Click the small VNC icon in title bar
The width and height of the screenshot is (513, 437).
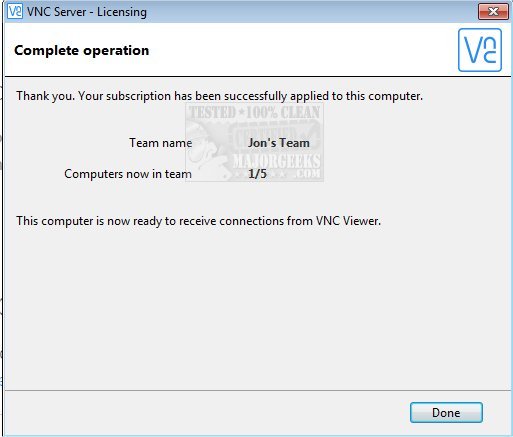click(15, 11)
